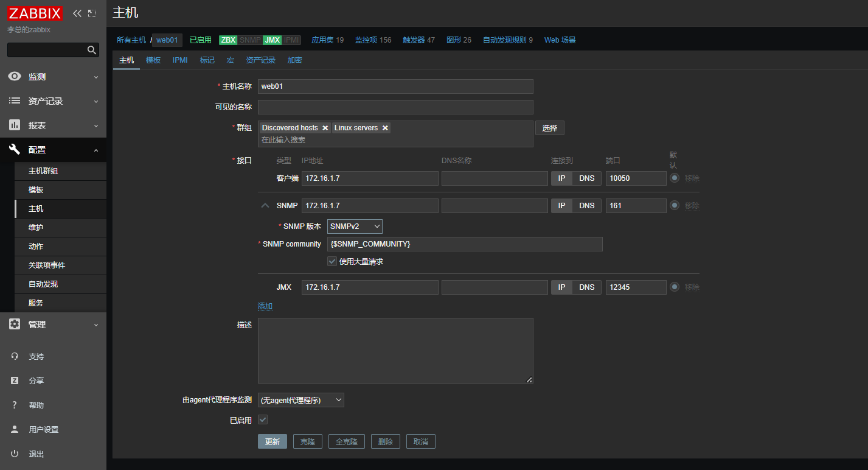
Task: Choose DNS for SNMP interface
Action: point(587,206)
